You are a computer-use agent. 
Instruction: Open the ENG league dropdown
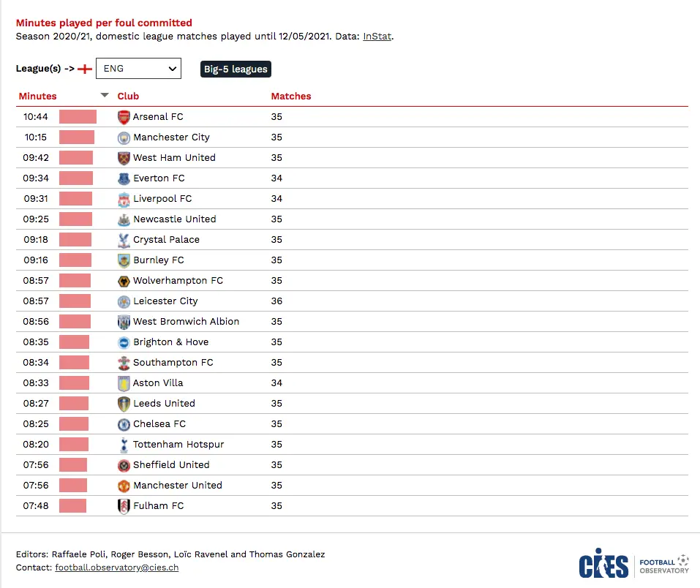(x=138, y=69)
